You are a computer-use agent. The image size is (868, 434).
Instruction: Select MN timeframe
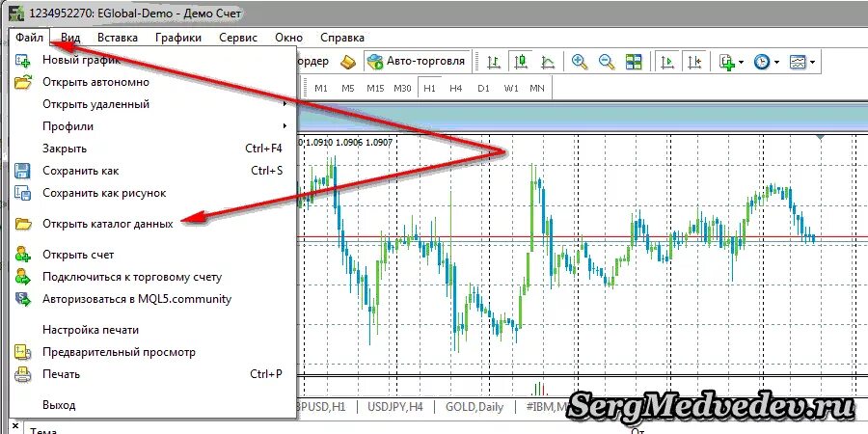(537, 88)
